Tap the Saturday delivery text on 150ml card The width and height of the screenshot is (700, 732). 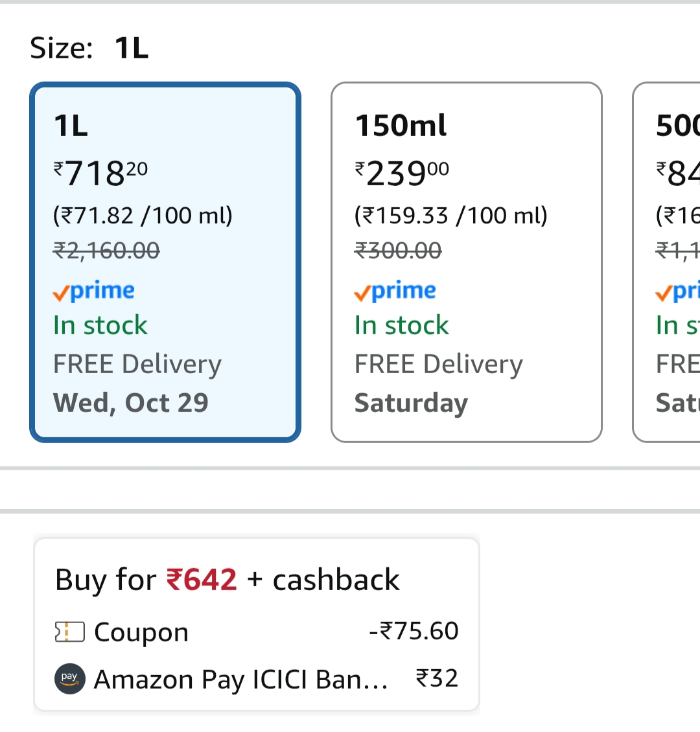click(411, 403)
